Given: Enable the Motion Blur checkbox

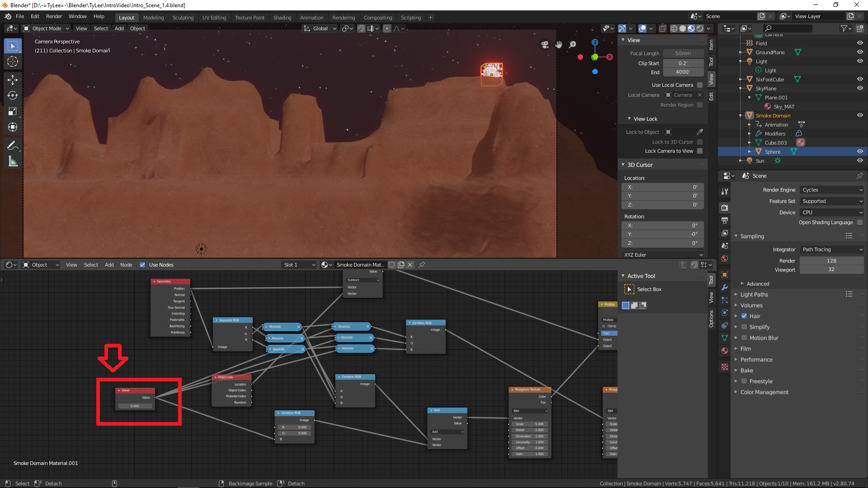Looking at the screenshot, I should tap(744, 338).
